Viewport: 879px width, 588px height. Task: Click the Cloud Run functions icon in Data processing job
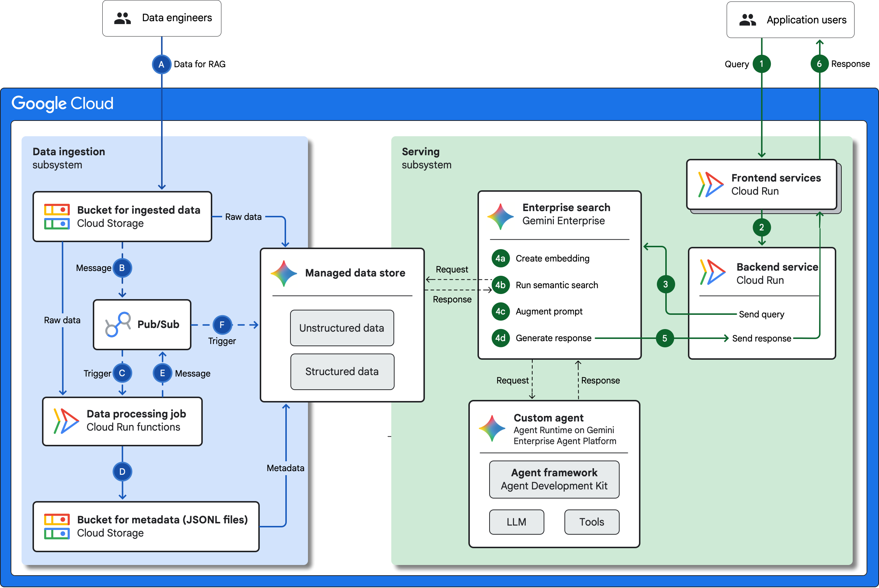(x=66, y=421)
